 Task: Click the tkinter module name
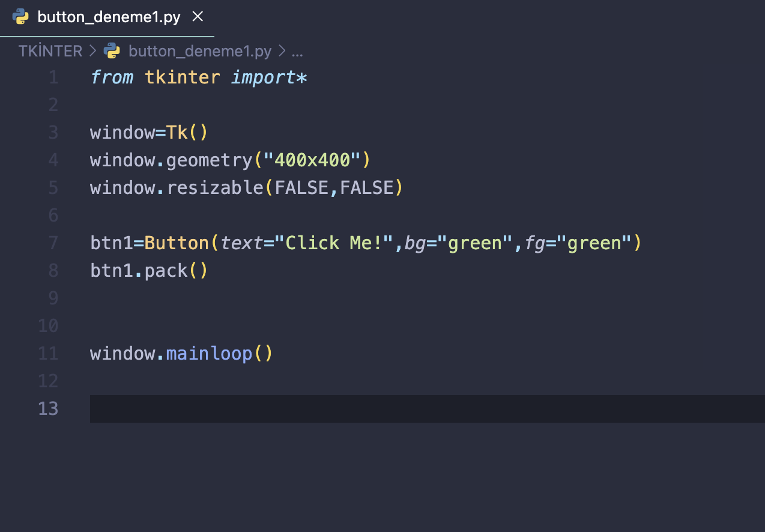pos(182,77)
